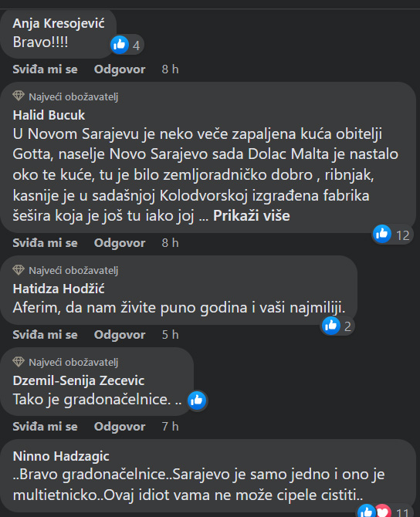Click the diamond top fan badge above Halid Bucuk
Viewport: 420px width, 517px height.
click(x=19, y=96)
